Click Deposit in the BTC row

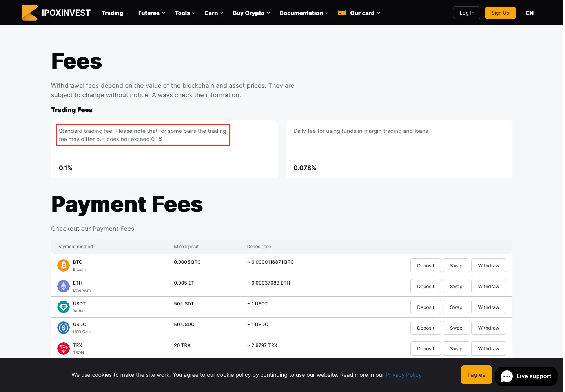point(425,265)
